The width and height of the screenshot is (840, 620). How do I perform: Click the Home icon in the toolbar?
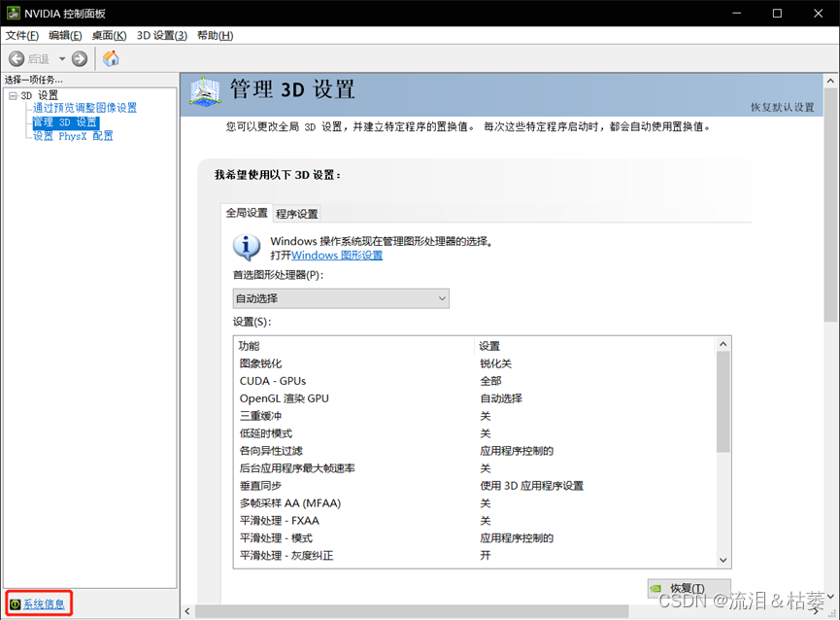click(111, 58)
